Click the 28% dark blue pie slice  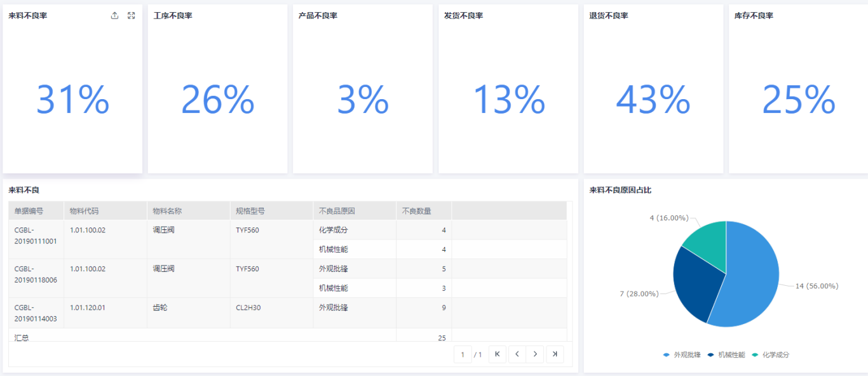696,283
